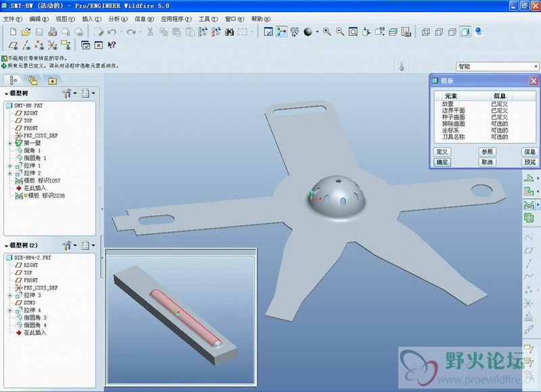Open 模型树 (2) settings dropdown

(x=70, y=245)
